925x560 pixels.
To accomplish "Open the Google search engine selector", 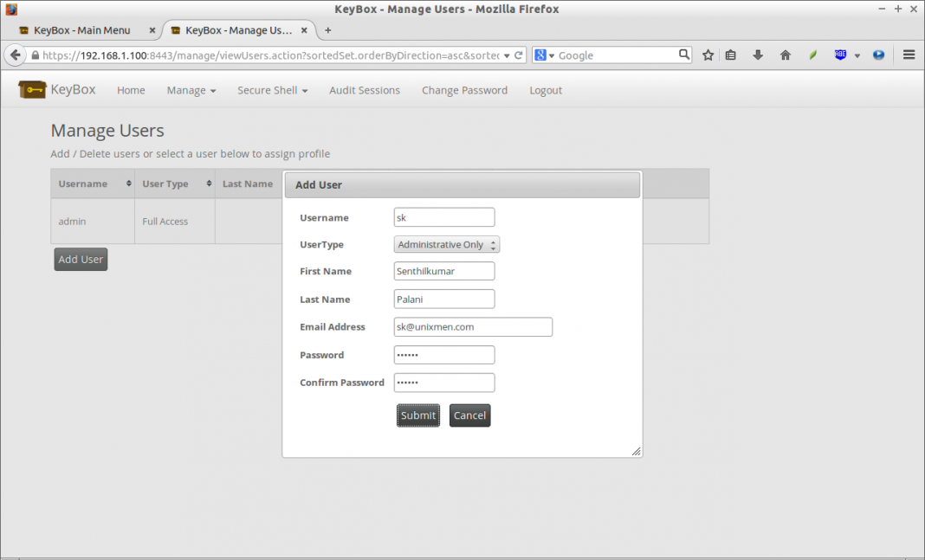I will click(x=545, y=55).
